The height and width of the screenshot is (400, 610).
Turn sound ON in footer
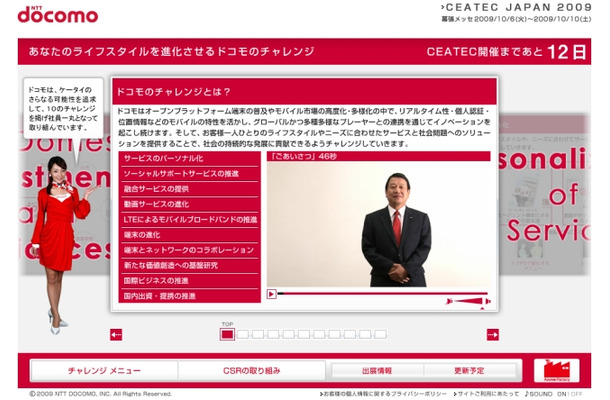click(562, 394)
